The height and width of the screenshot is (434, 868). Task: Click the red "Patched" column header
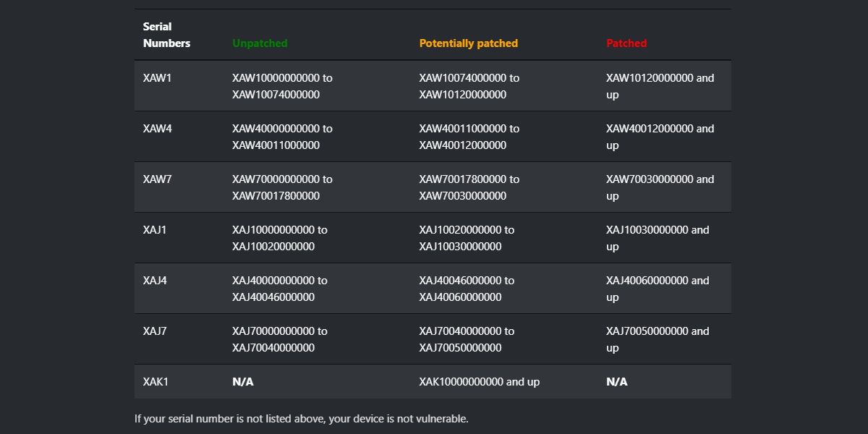(626, 43)
